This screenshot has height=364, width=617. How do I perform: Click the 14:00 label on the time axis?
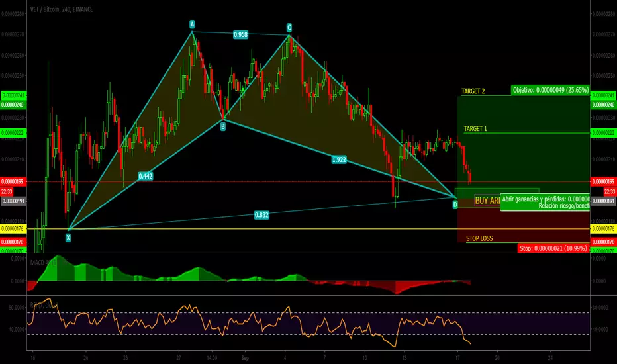[x=212, y=358]
